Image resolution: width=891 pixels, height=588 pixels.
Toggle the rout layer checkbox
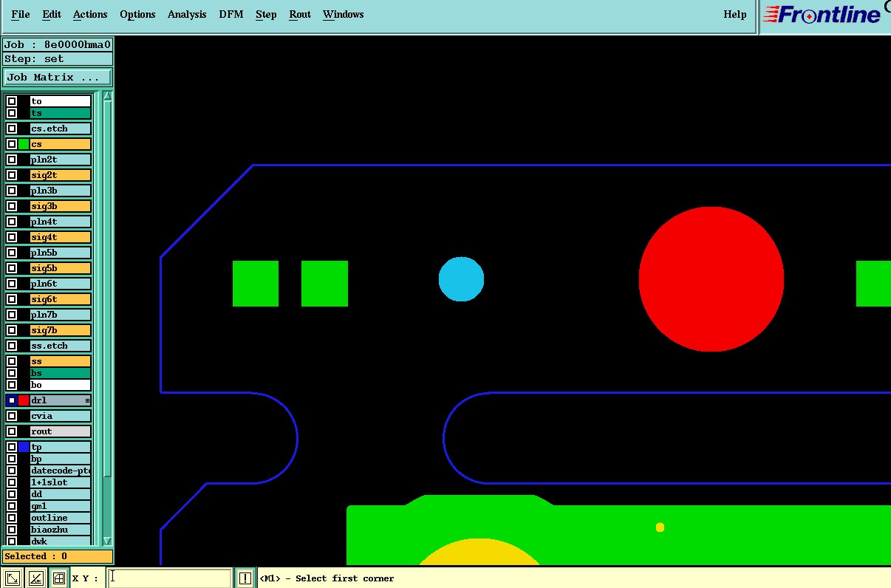coord(12,431)
